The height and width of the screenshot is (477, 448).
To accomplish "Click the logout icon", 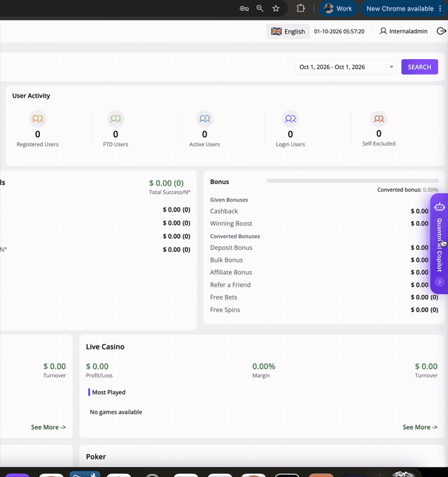I will coord(441,31).
